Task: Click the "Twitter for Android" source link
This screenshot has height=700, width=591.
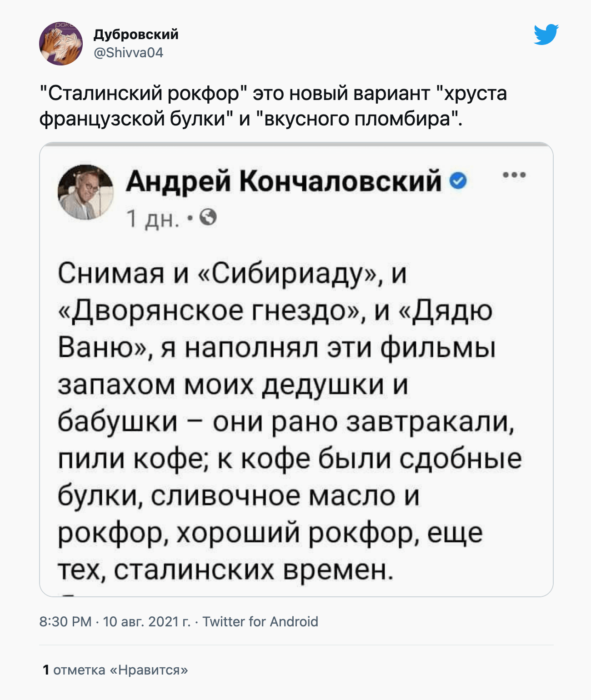Action: pos(260,621)
